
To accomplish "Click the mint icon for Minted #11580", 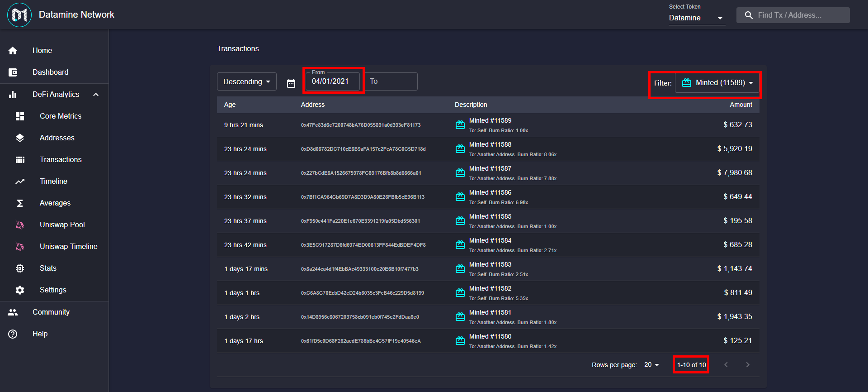I will (460, 341).
